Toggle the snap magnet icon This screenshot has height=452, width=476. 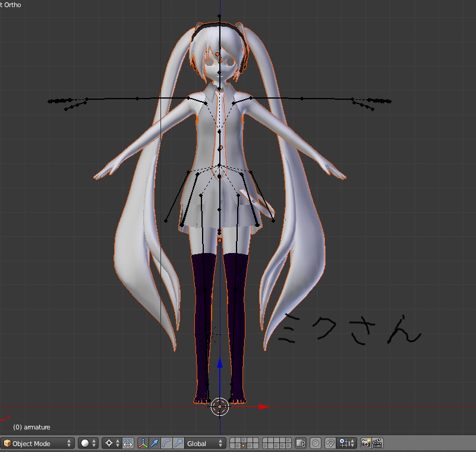point(330,443)
